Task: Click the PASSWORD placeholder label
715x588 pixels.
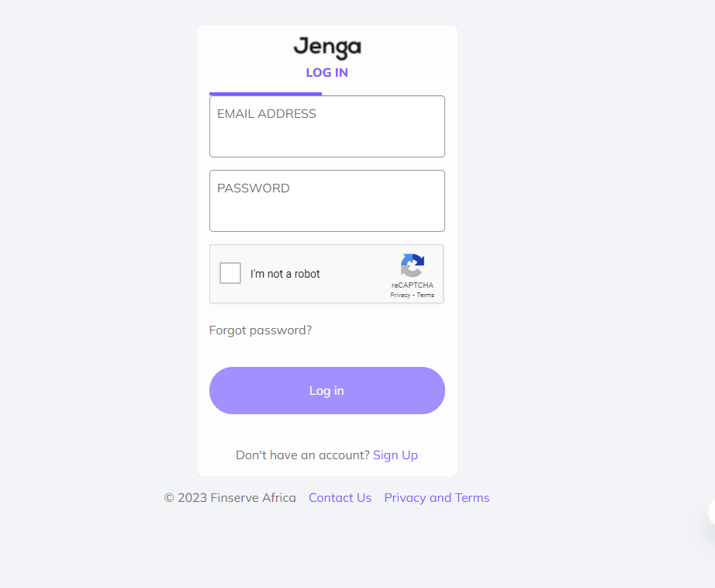Action: point(254,189)
